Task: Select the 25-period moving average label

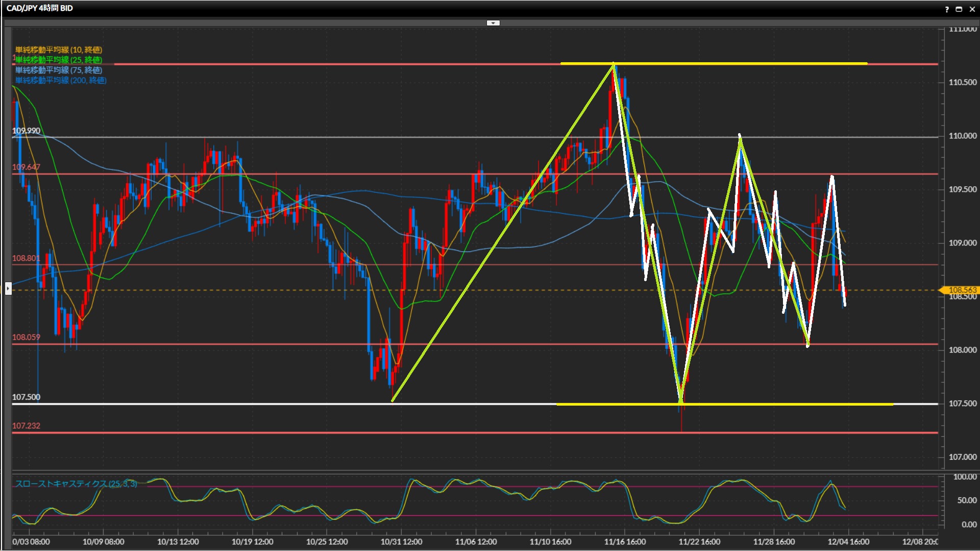Action: (x=59, y=60)
